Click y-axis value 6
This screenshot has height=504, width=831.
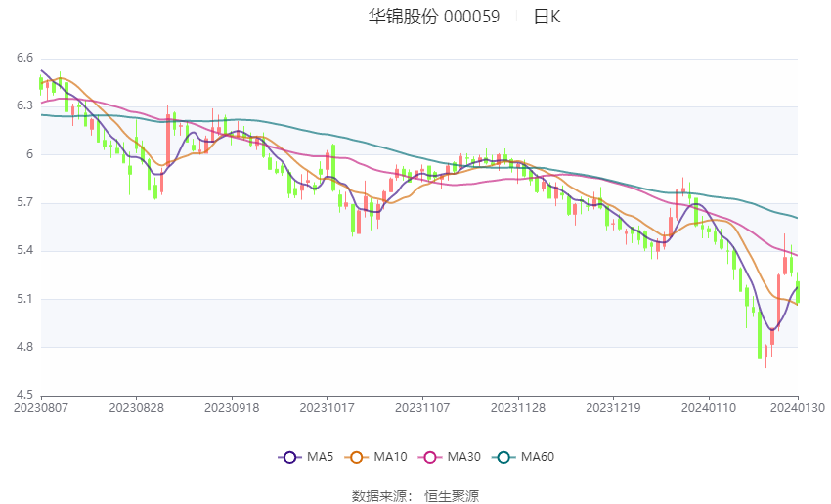[x=29, y=154]
